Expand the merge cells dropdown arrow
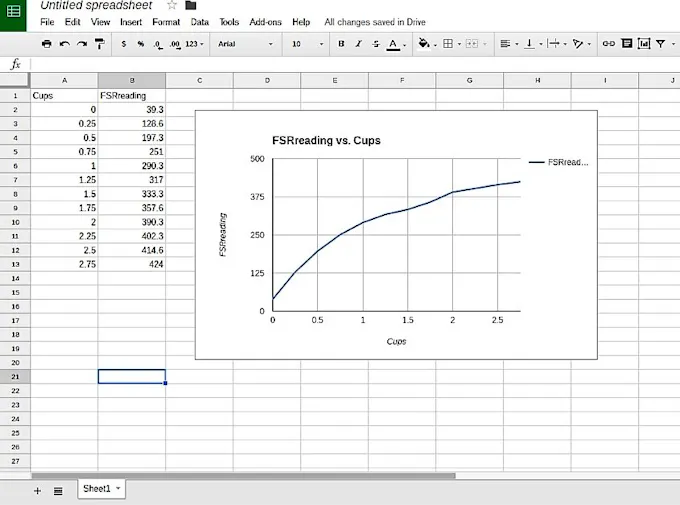This screenshot has height=505, width=680. tap(485, 44)
